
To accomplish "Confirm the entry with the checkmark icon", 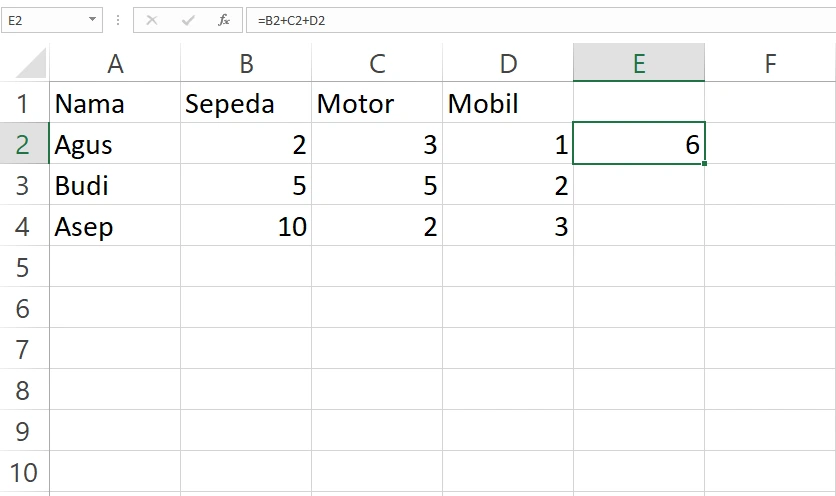I will pyautogui.click(x=188, y=20).
